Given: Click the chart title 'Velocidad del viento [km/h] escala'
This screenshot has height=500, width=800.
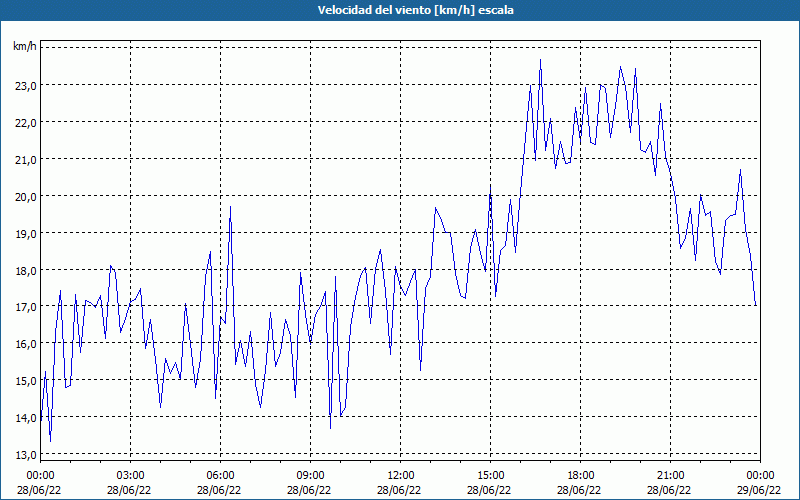Looking at the screenshot, I should tap(415, 10).
